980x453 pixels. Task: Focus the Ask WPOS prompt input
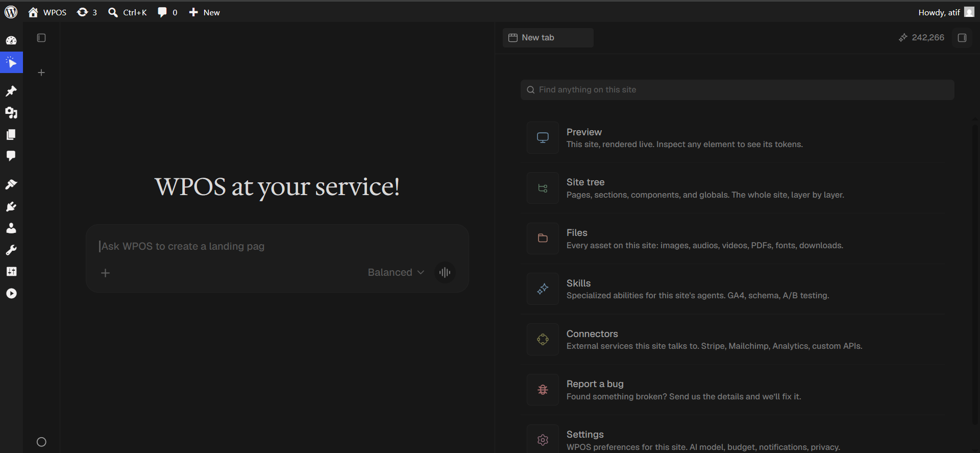[277, 246]
